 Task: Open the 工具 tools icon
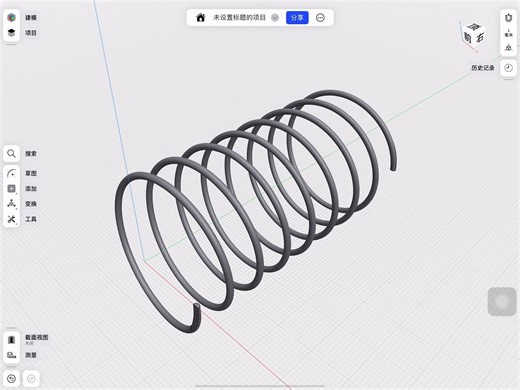(11, 219)
